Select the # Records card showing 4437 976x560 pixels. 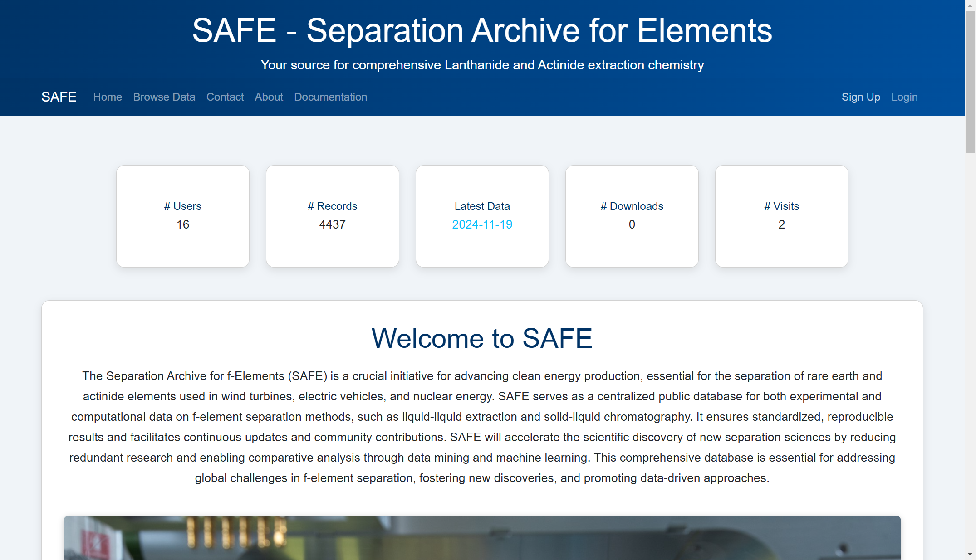333,216
